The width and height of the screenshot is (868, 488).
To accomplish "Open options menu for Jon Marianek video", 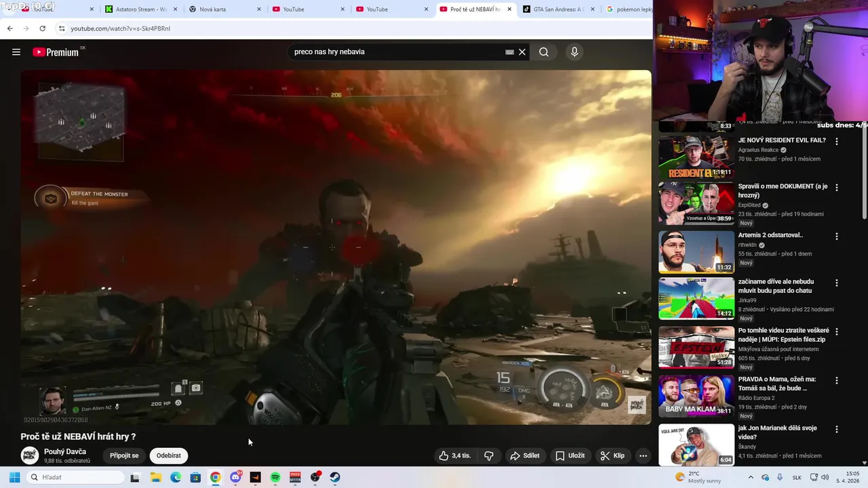I will 837,429.
